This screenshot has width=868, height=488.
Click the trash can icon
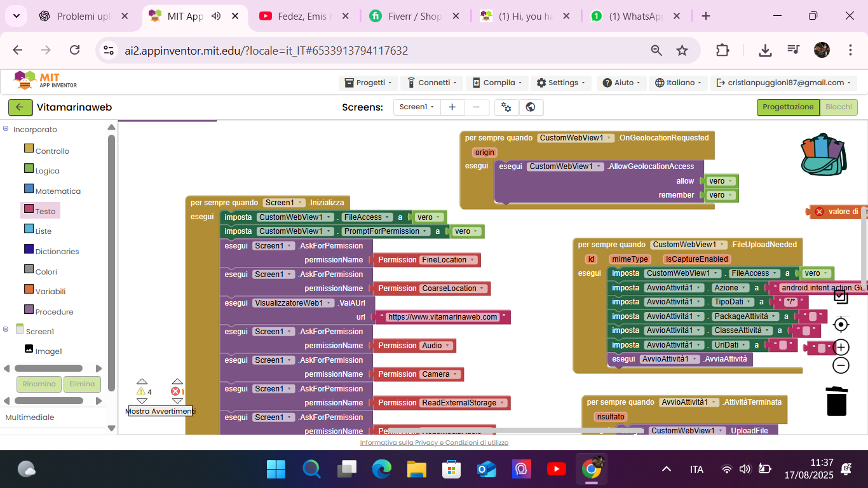[x=836, y=401]
